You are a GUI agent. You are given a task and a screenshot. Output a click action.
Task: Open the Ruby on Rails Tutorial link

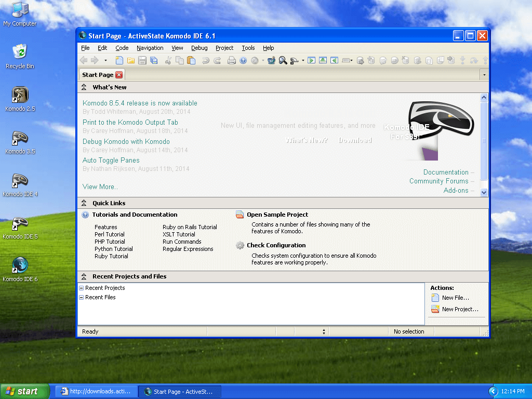point(190,227)
